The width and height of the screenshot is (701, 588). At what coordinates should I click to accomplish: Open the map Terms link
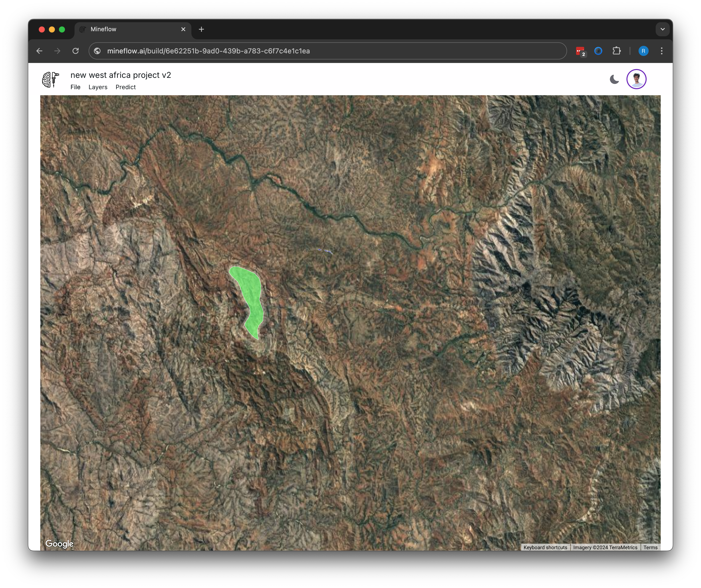point(650,547)
